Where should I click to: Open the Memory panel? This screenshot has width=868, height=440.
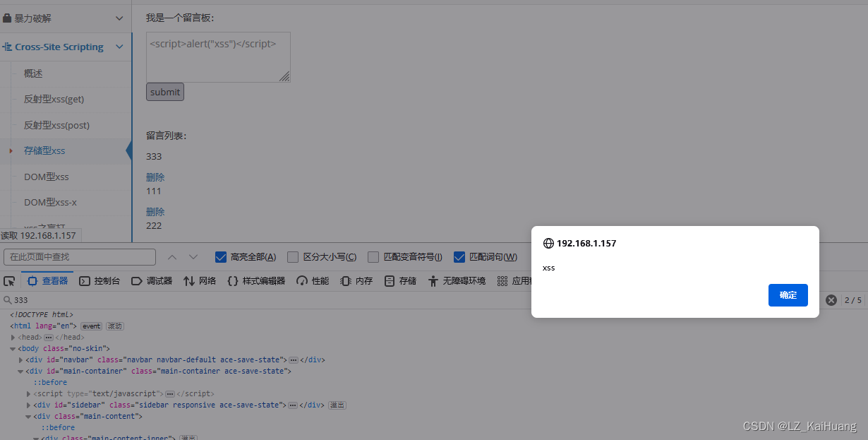click(356, 280)
